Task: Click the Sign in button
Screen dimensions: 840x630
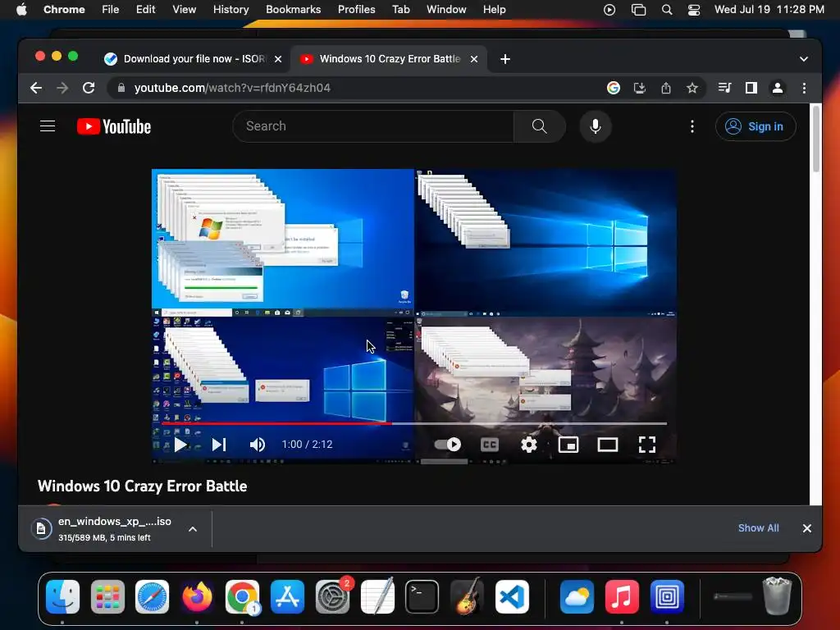Action: 756,126
